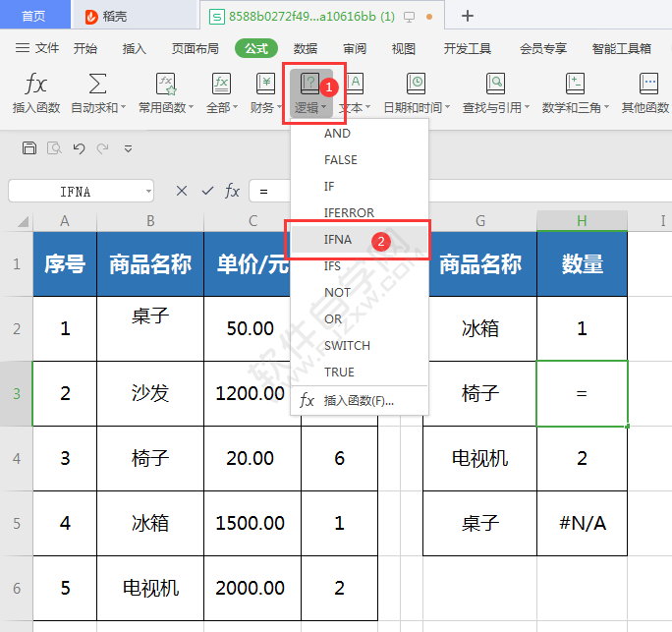Click the cell with 1500.00
672x632 pixels.
[252, 523]
